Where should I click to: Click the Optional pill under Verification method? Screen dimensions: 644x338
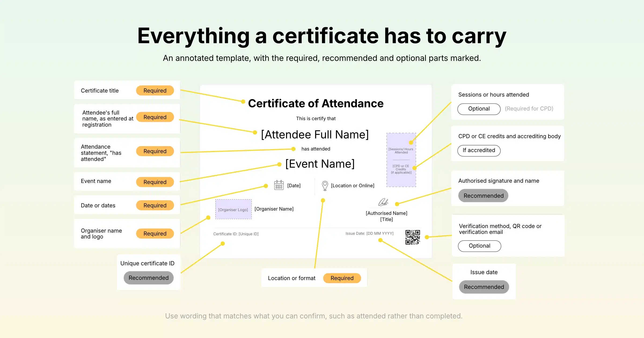click(x=480, y=246)
